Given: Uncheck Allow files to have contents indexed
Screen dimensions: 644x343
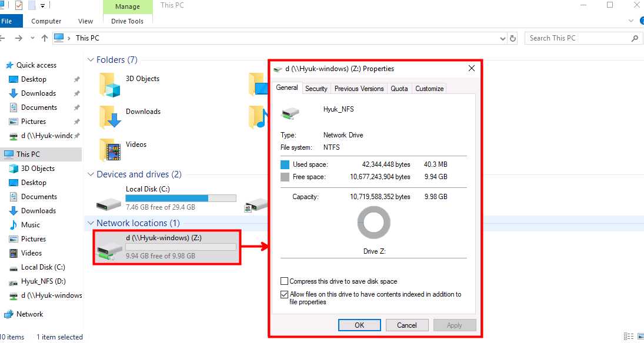Looking at the screenshot, I should [x=284, y=295].
